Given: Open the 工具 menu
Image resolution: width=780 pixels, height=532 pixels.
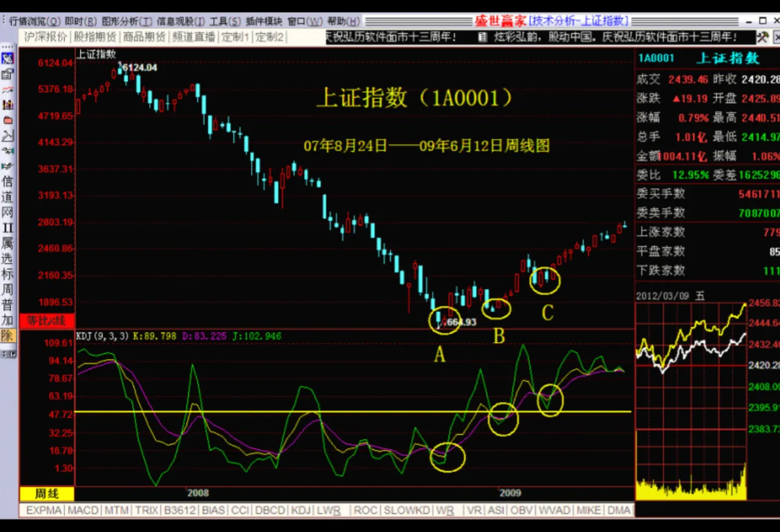Looking at the screenshot, I should click(x=225, y=21).
